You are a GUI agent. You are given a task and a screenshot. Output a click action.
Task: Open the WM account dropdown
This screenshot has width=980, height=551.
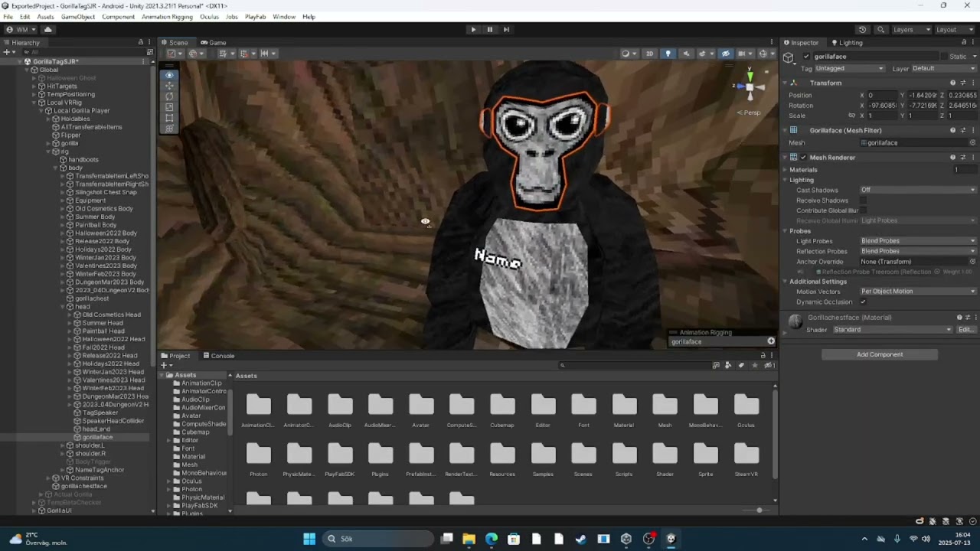(x=20, y=30)
